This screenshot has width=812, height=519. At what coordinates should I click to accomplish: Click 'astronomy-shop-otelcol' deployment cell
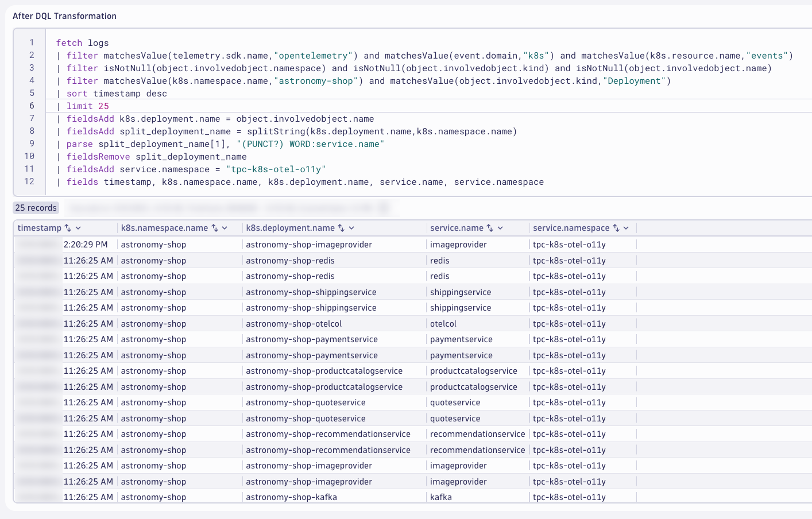(294, 324)
